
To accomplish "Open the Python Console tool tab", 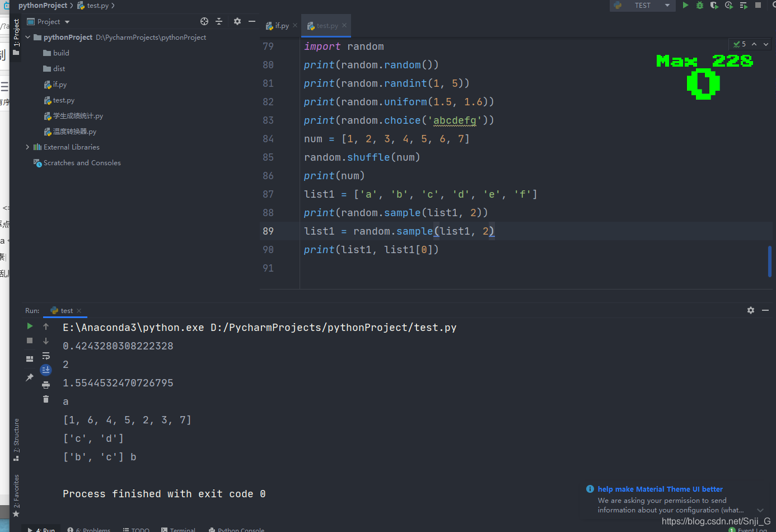I will click(236, 530).
